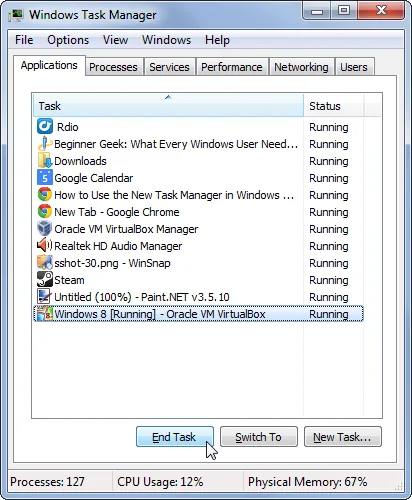The height and width of the screenshot is (500, 412).
Task: Click Processes: 127 in status bar
Action: click(x=47, y=482)
